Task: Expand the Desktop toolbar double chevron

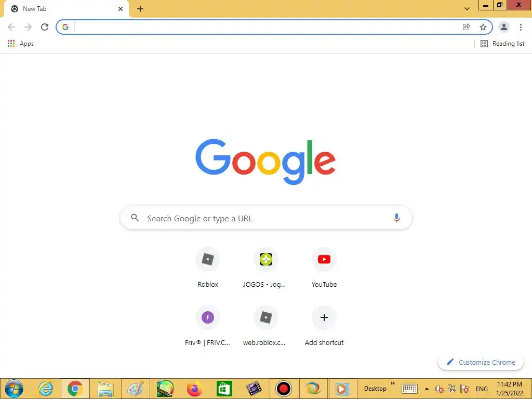Action: [x=393, y=383]
